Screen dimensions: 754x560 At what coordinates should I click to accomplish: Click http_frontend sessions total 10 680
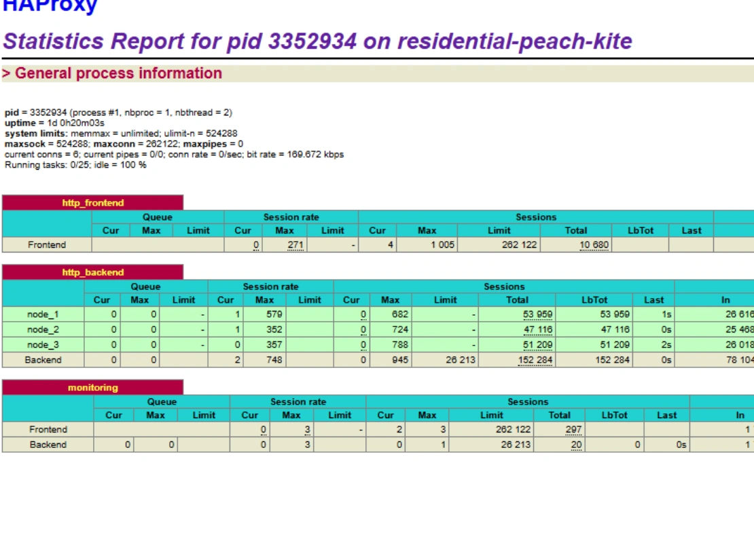tap(594, 245)
